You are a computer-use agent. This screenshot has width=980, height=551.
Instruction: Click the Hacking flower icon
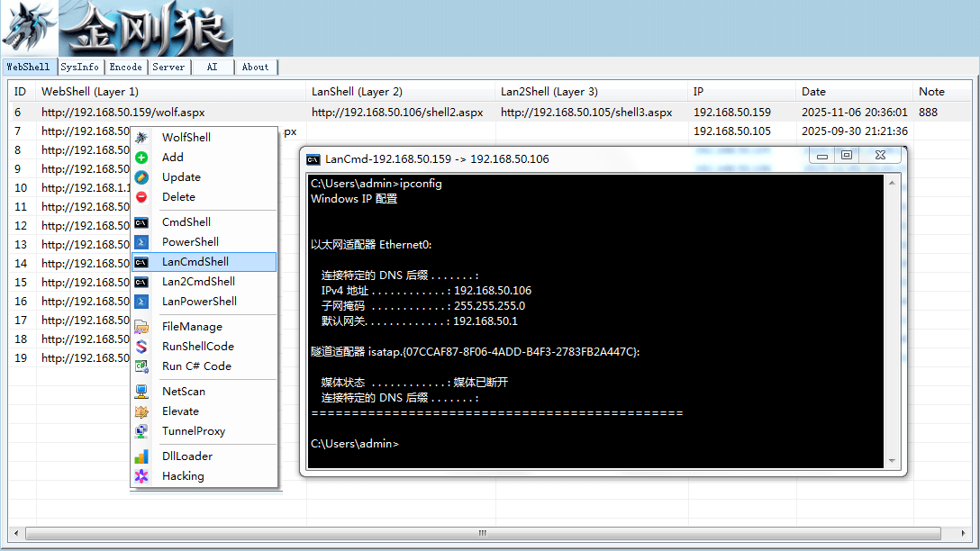click(141, 476)
